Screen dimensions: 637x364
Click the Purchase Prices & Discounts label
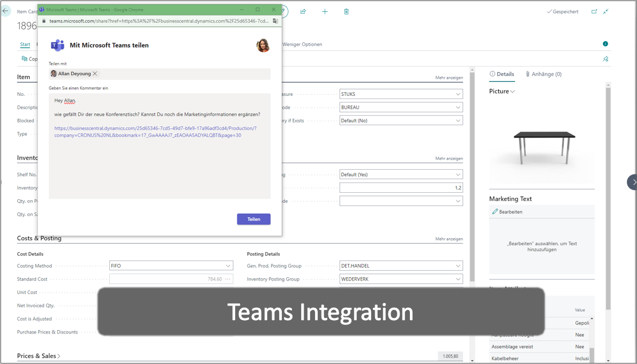(47, 332)
